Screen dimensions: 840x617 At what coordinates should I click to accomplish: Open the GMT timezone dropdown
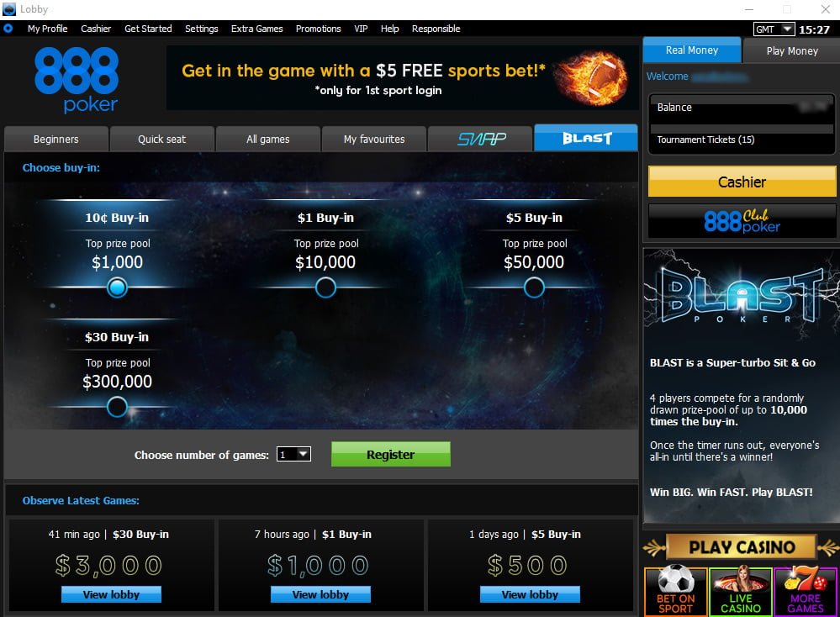pos(774,29)
